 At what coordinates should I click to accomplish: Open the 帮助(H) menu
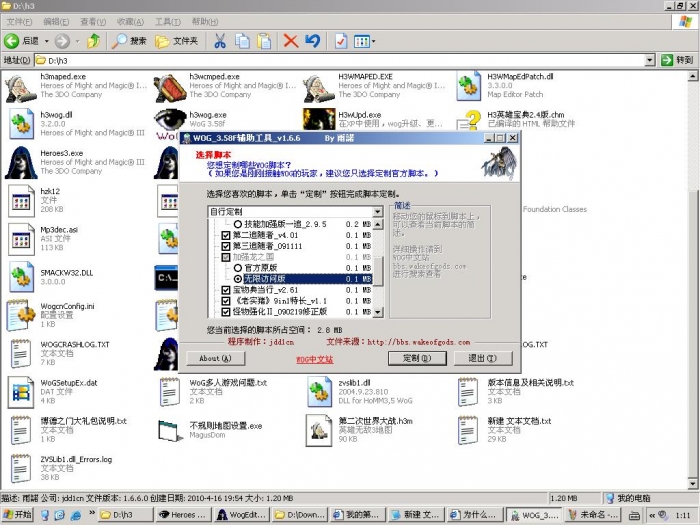pos(205,21)
